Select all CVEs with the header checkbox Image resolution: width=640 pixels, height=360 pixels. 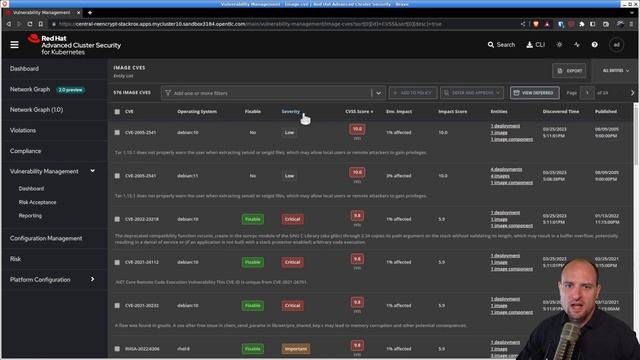click(117, 111)
